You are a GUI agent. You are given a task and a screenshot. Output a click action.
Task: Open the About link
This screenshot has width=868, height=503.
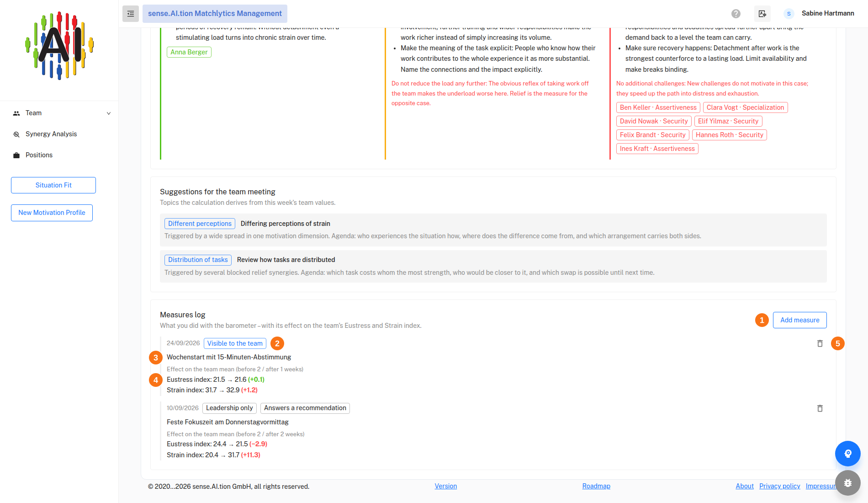pos(745,486)
